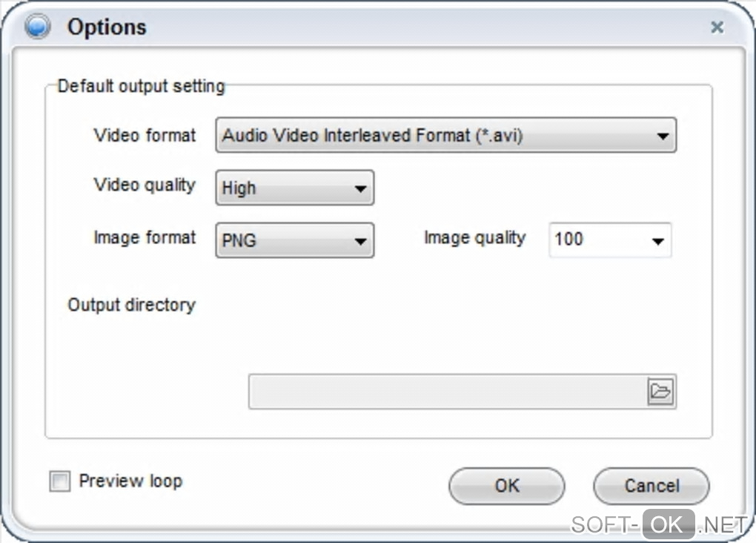Click the blue orb icon in title bar
Screen dimensions: 756x543
(x=37, y=27)
